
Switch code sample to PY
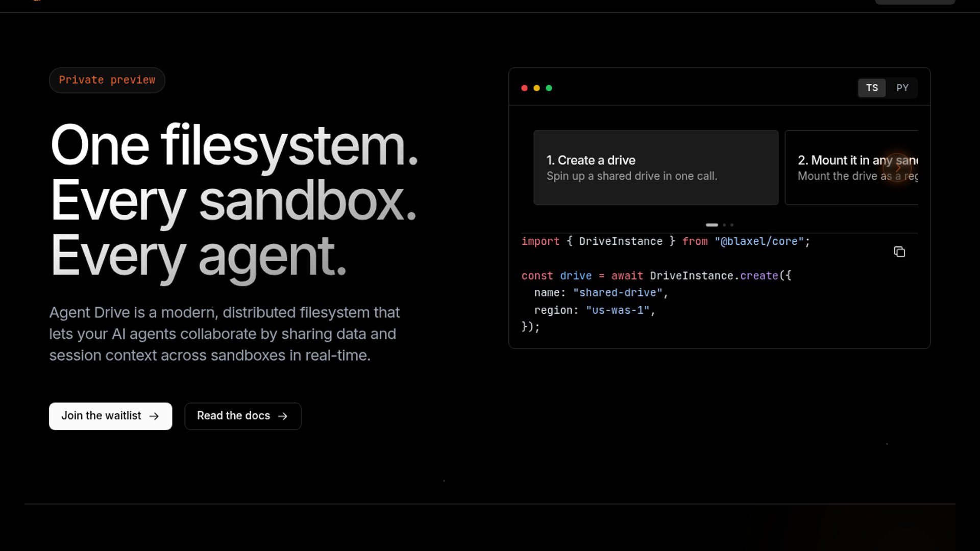(x=902, y=88)
